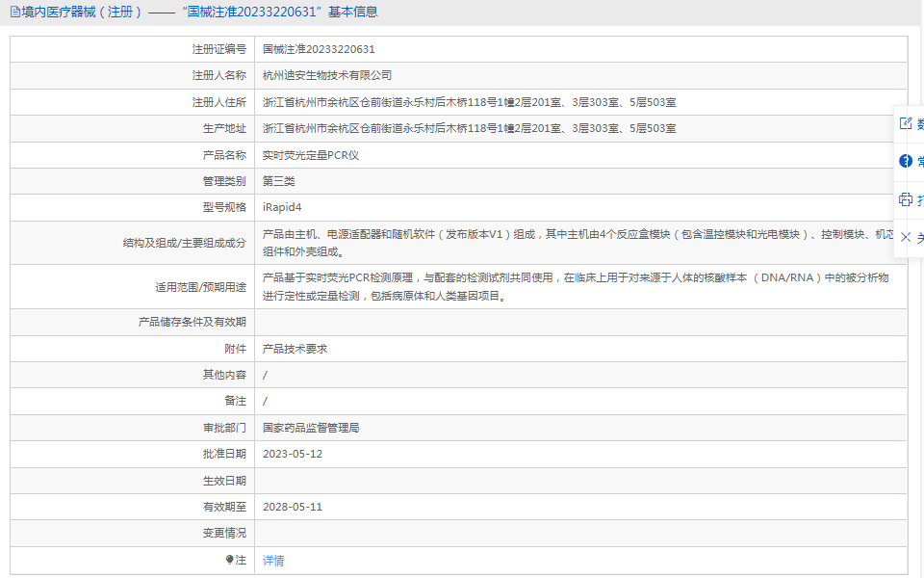Select model value iRapid4
924x578 pixels.
282,208
